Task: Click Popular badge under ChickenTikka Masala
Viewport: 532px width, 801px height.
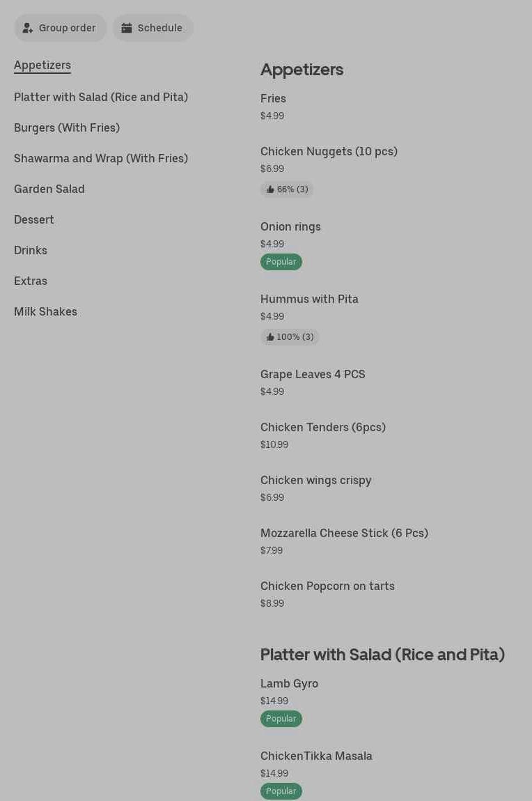Action: pyautogui.click(x=281, y=791)
